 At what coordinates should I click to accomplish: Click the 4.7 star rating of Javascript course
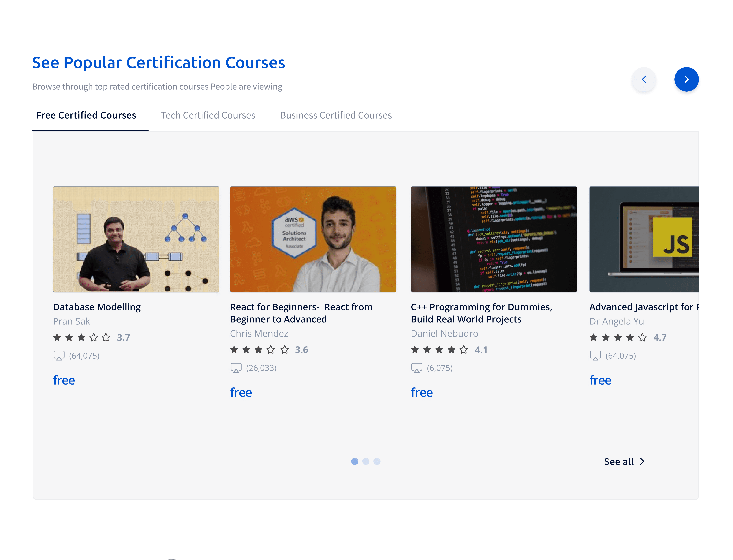[628, 338]
